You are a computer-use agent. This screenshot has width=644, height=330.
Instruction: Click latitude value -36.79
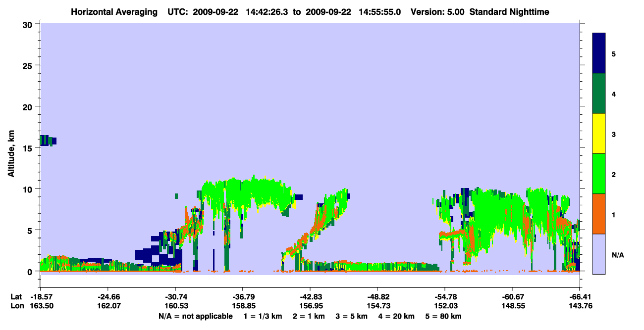242,296
